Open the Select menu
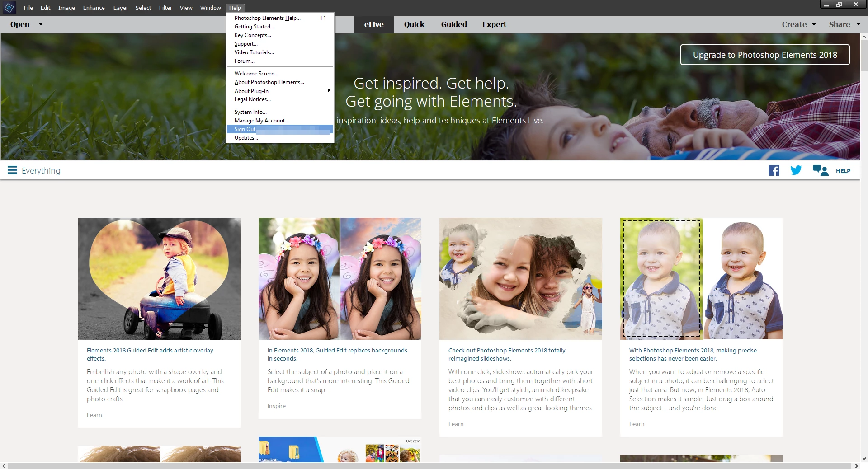 coord(143,8)
